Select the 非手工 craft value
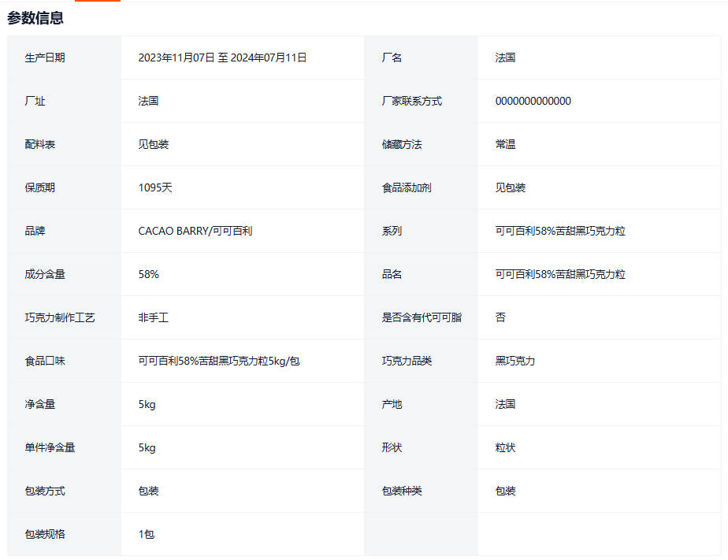 [x=153, y=317]
